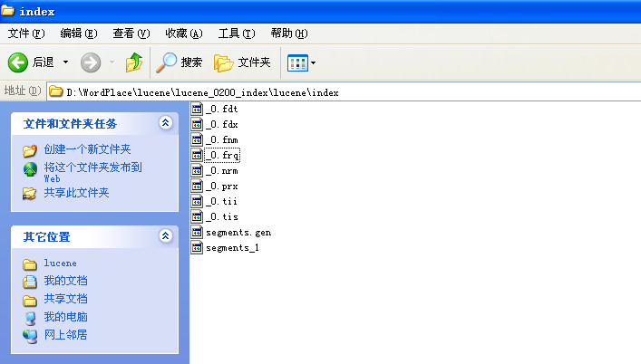Select file icon of _0.fdx
The image size is (641, 364).
[x=197, y=124]
